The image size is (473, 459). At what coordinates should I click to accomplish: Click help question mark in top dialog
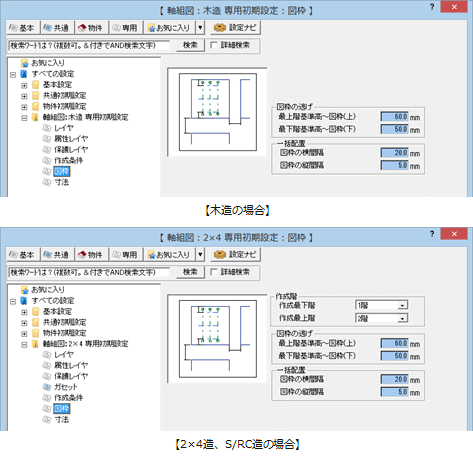(x=432, y=7)
